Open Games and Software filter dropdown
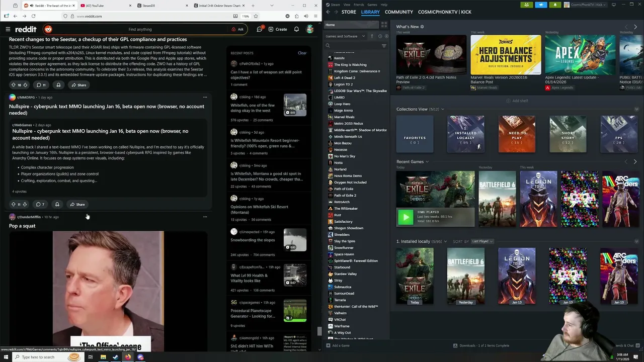 click(345, 36)
